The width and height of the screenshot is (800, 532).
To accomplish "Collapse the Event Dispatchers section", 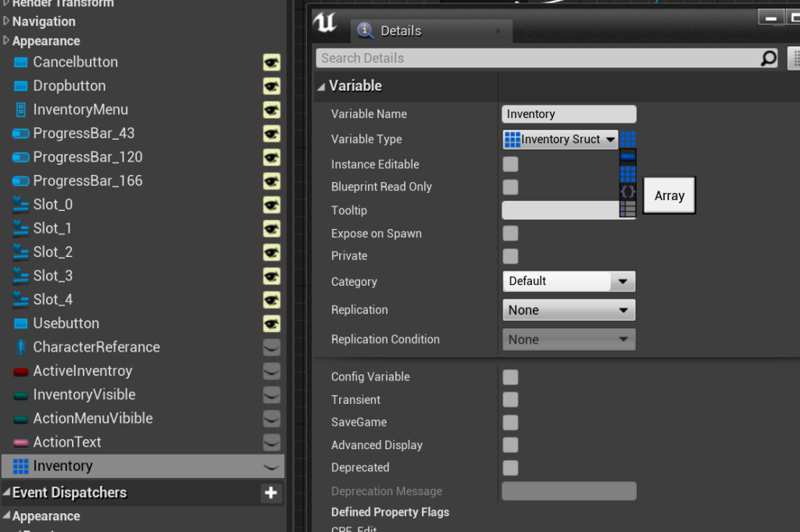I will [6, 492].
